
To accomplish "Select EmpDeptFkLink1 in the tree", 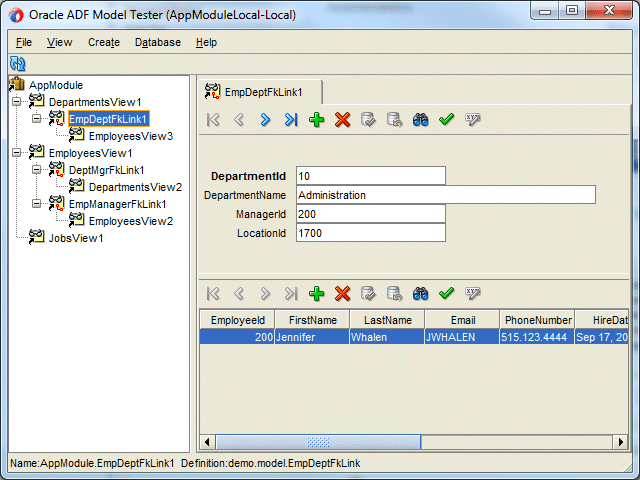I will (x=109, y=119).
